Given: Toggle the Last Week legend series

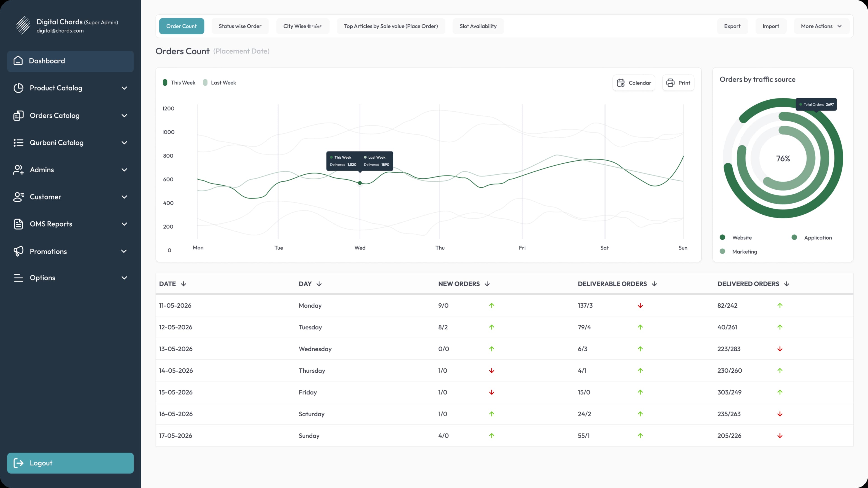Looking at the screenshot, I should click(219, 82).
